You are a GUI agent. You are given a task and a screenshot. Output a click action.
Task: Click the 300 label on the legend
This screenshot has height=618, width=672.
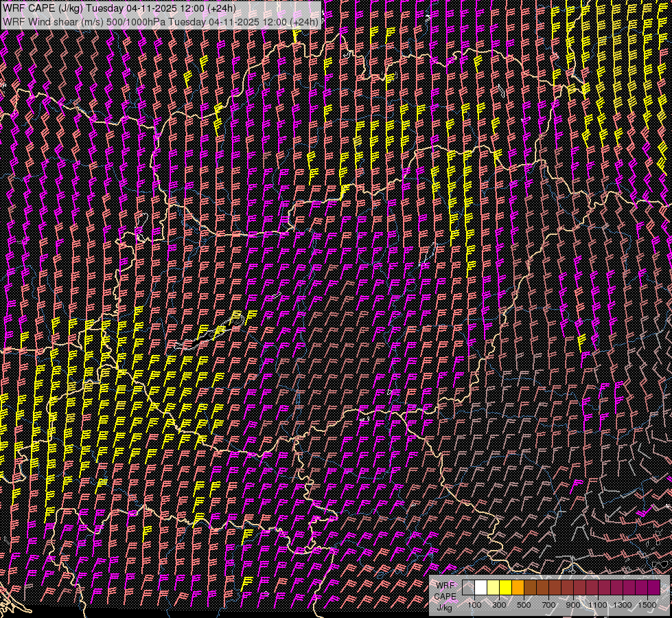pos(499,605)
